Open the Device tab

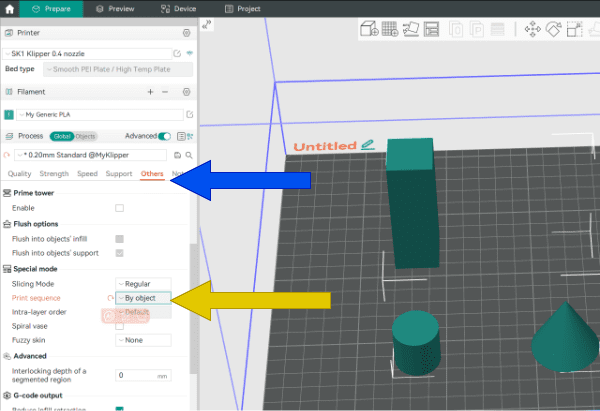(179, 9)
